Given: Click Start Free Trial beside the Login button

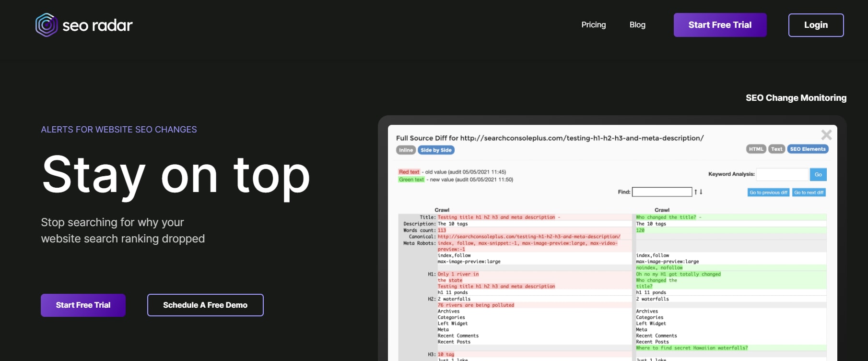Looking at the screenshot, I should point(720,25).
